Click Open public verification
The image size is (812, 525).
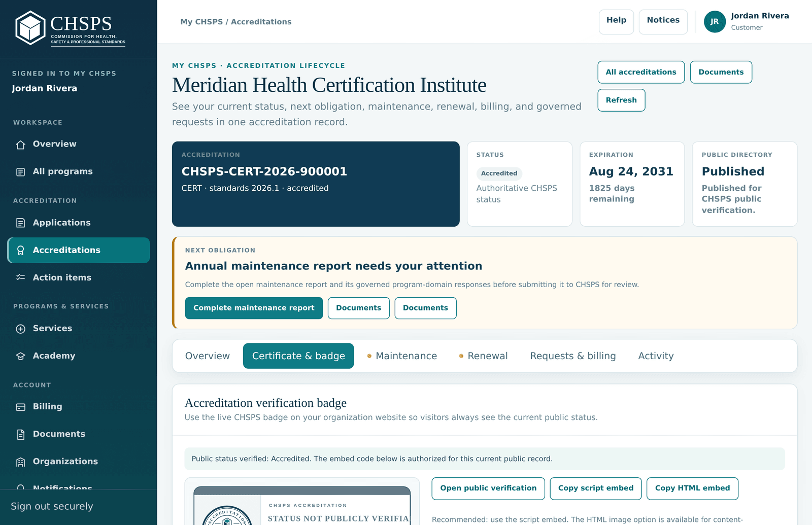488,488
